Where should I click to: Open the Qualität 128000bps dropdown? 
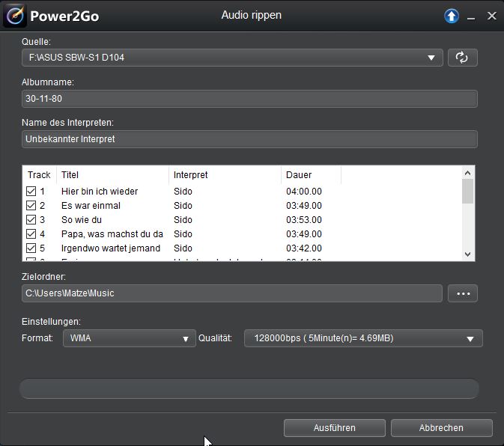click(363, 338)
